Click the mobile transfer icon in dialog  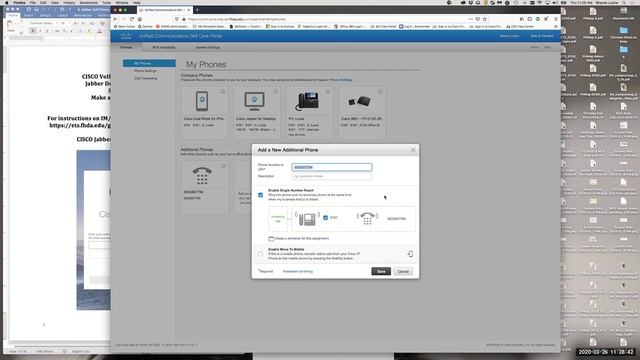click(x=410, y=254)
